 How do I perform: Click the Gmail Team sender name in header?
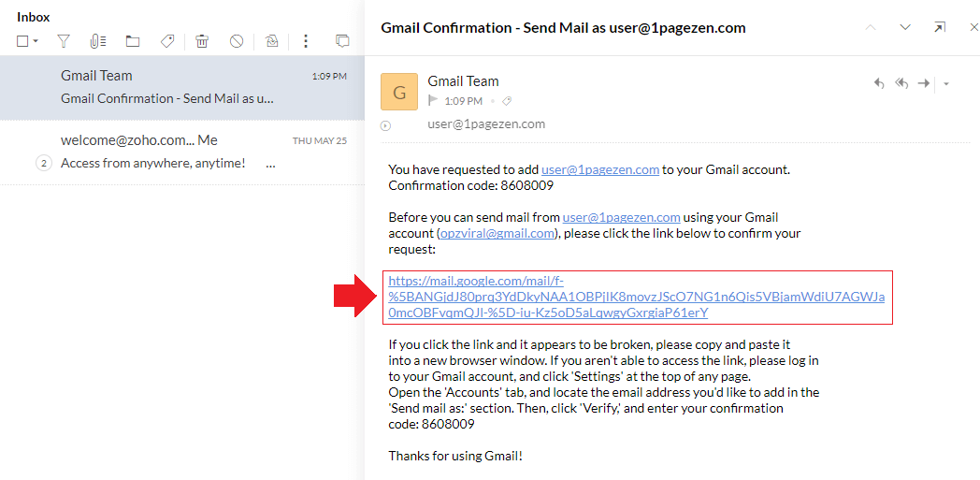pyautogui.click(x=463, y=81)
